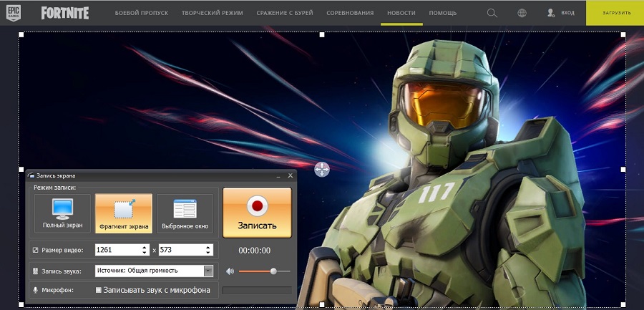This screenshot has height=310, width=644.
Task: Click the Вход sign-in link
Action: tap(560, 13)
